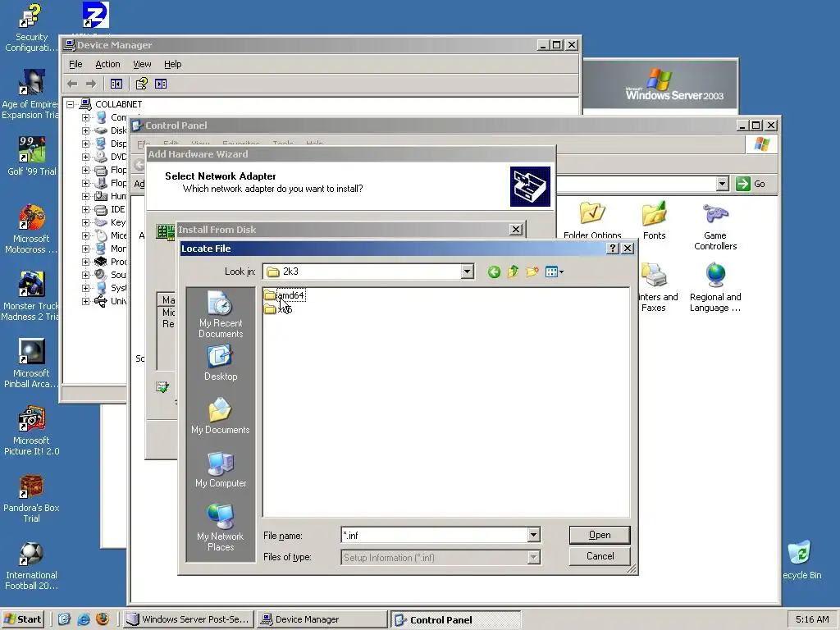This screenshot has height=630, width=840.
Task: Click the Open button
Action: (600, 535)
